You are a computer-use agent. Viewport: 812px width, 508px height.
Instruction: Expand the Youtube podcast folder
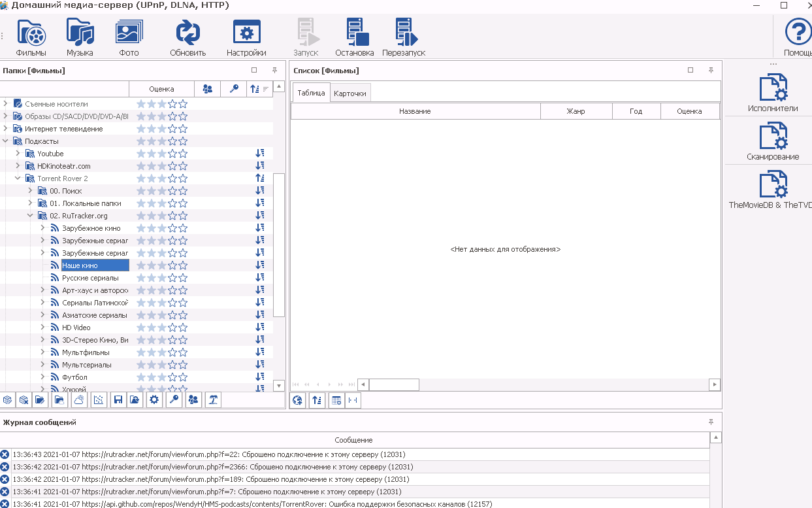[x=18, y=154]
